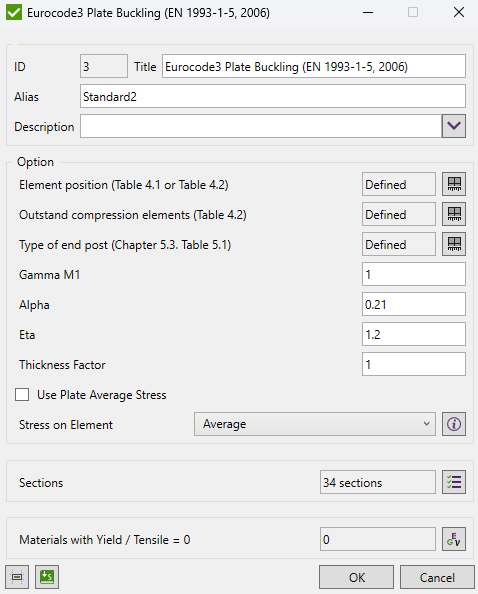Open Type of end post table icon
478x594 pixels.
pos(454,244)
